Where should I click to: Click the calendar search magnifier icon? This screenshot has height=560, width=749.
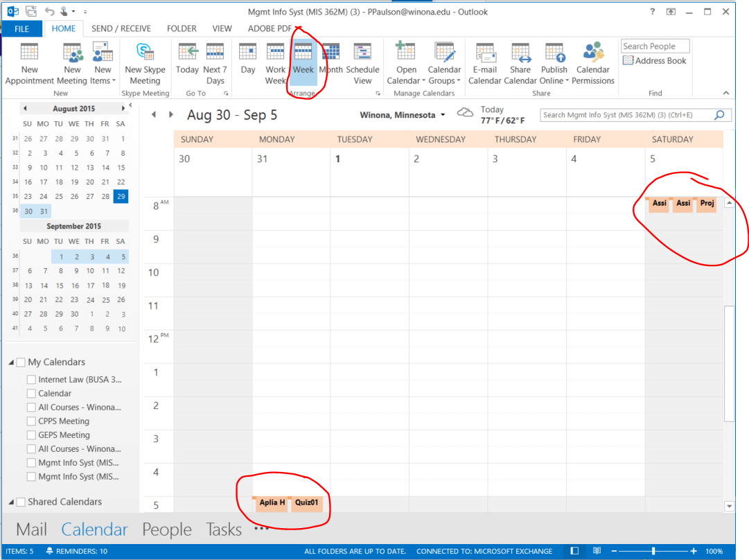719,114
